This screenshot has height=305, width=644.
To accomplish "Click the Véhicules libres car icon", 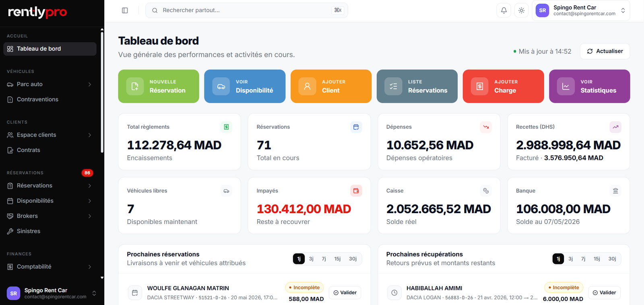I will tap(226, 191).
